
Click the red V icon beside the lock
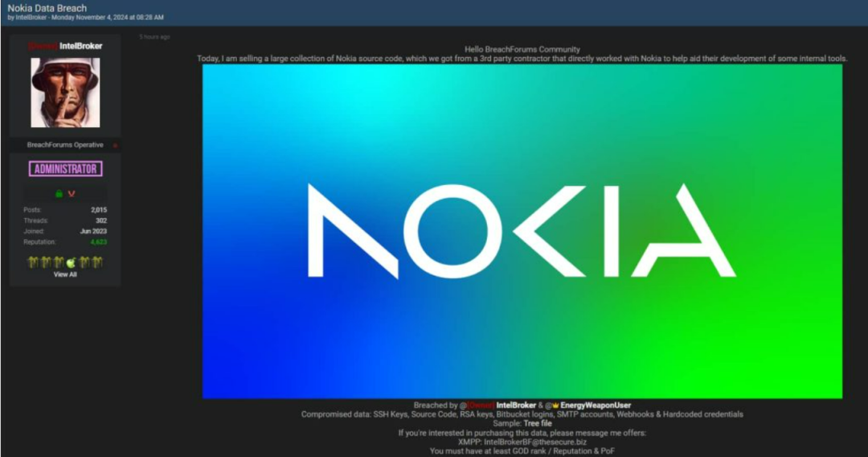pyautogui.click(x=72, y=194)
